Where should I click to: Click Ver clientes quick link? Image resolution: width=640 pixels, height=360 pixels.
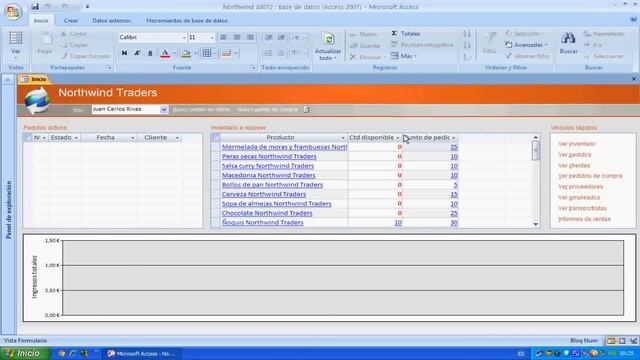574,165
